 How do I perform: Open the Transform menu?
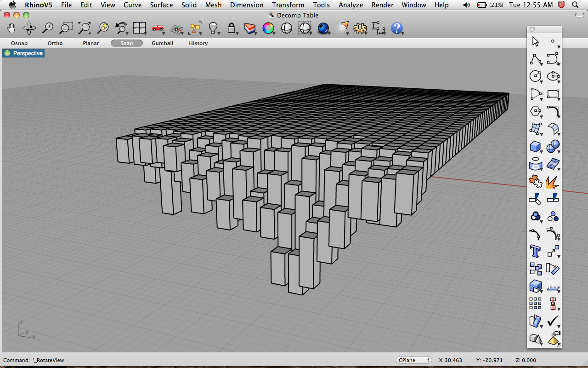click(x=288, y=5)
